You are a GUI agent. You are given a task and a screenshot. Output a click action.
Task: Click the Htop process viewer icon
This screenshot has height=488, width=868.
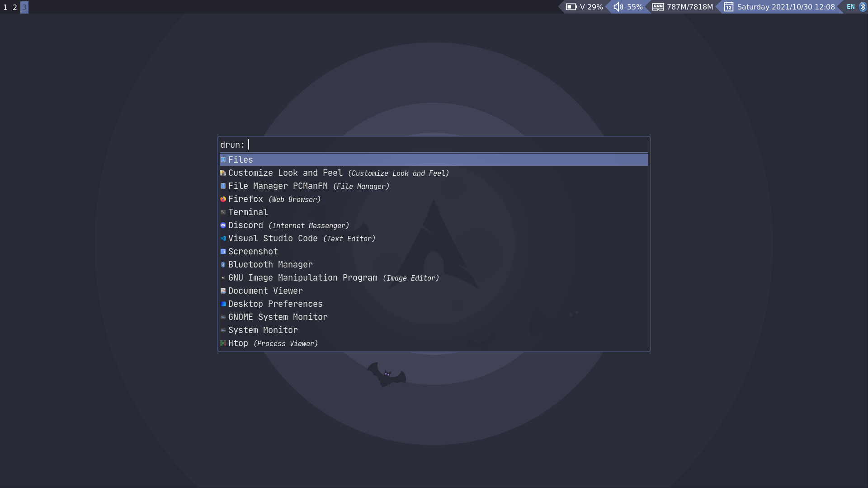click(x=223, y=343)
